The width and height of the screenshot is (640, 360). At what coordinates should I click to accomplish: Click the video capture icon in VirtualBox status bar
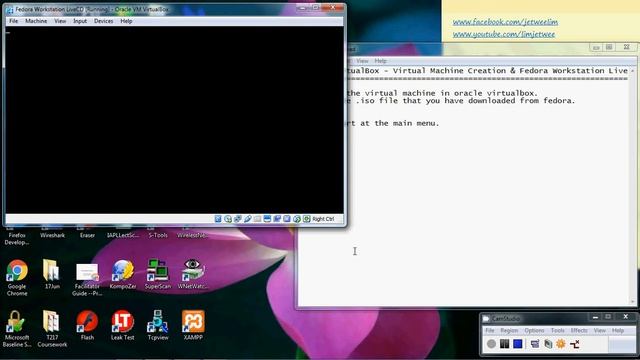tap(277, 219)
